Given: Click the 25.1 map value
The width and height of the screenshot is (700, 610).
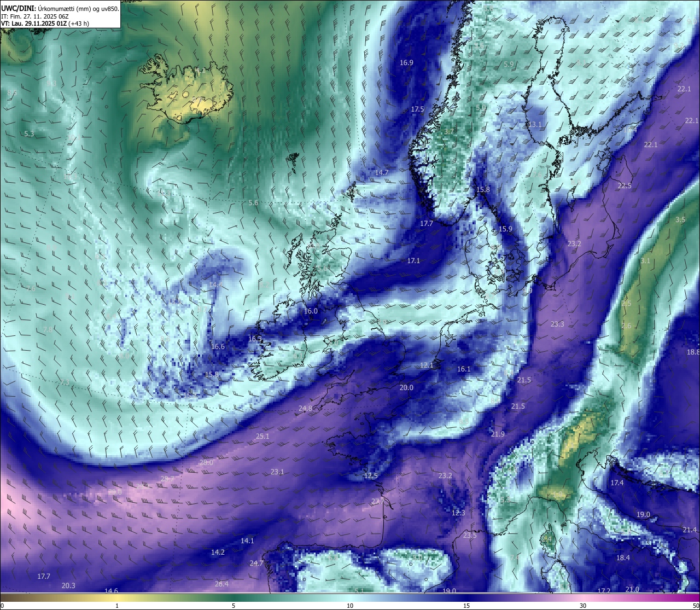Looking at the screenshot, I should 262,437.
